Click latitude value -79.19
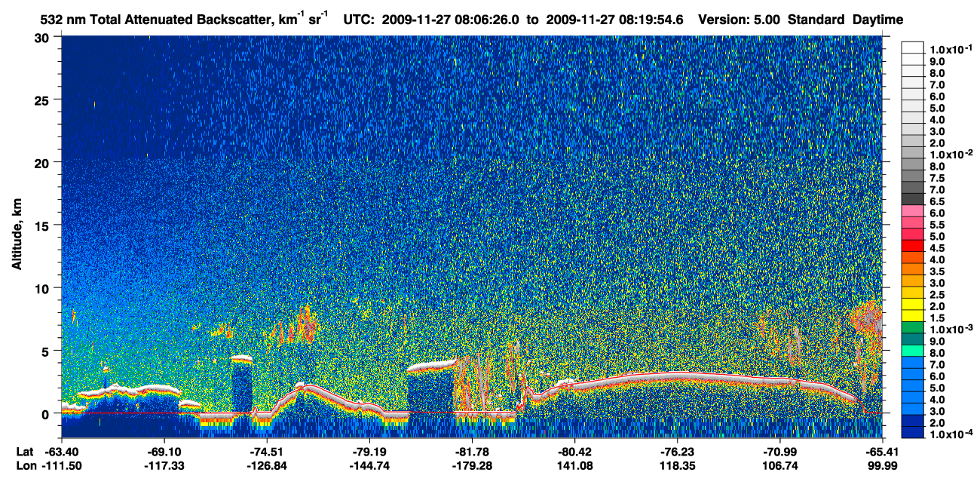The width and height of the screenshot is (980, 503). [369, 452]
